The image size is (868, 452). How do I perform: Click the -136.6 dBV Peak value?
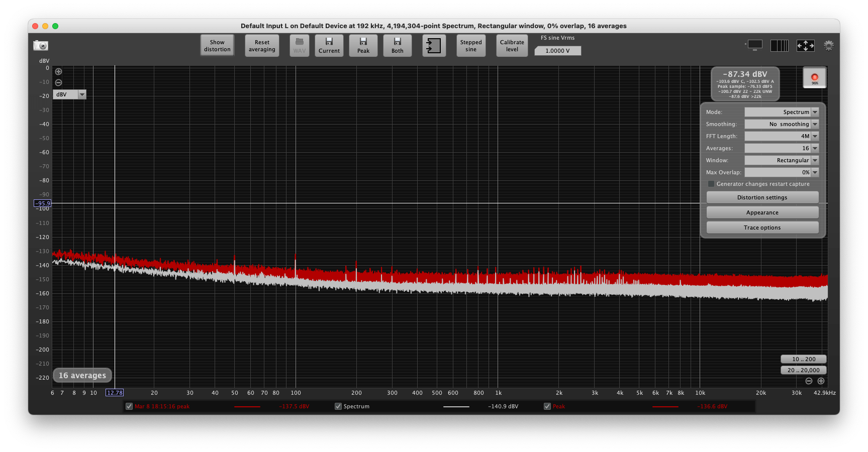point(712,406)
